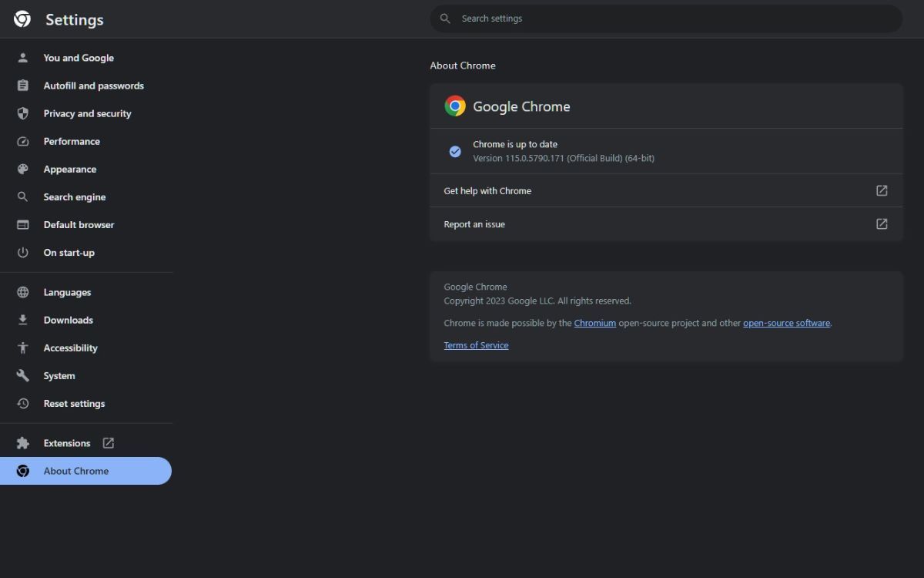The width and height of the screenshot is (924, 578).
Task: Click the Appearance paintbrush icon
Action: point(22,169)
